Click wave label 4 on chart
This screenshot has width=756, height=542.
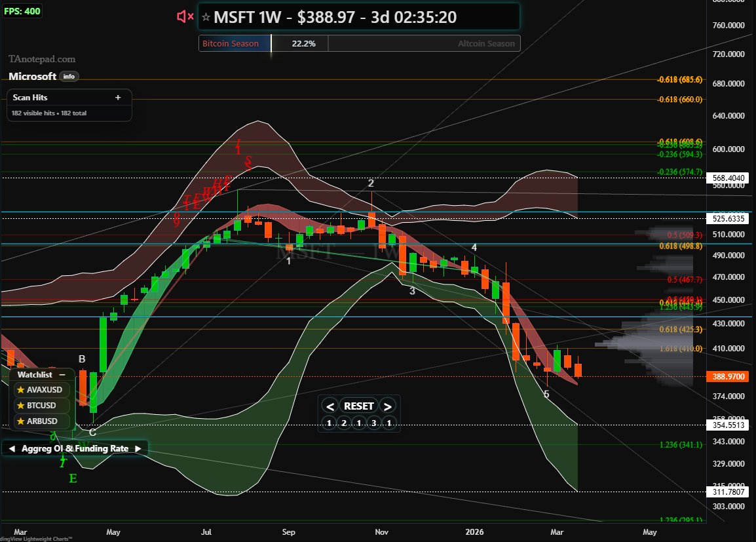coord(474,247)
